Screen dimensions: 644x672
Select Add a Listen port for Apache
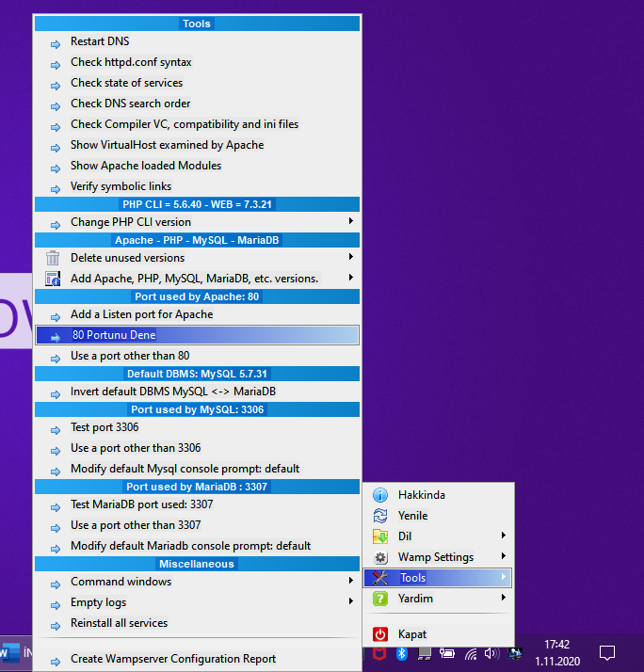point(197,314)
